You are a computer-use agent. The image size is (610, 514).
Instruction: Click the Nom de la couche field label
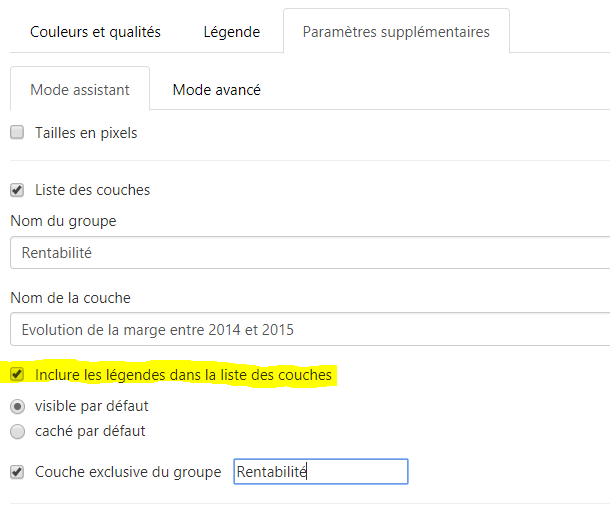point(70,298)
